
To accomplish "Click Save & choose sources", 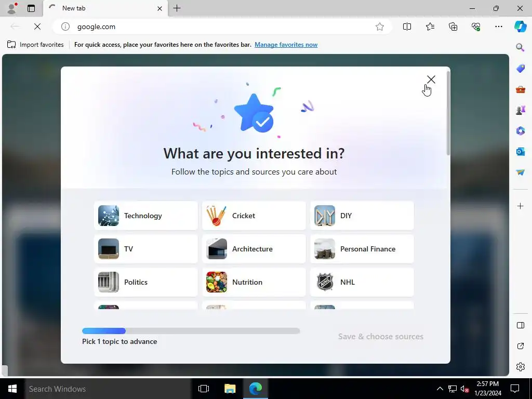I will (380, 336).
